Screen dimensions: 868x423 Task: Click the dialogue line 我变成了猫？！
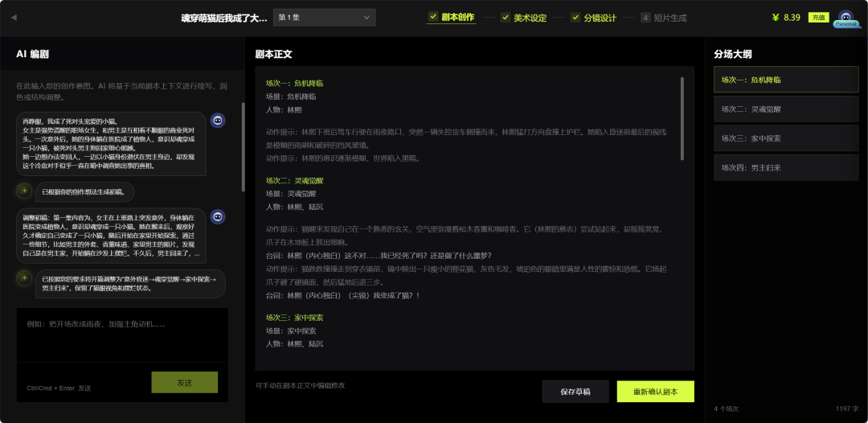pos(343,296)
